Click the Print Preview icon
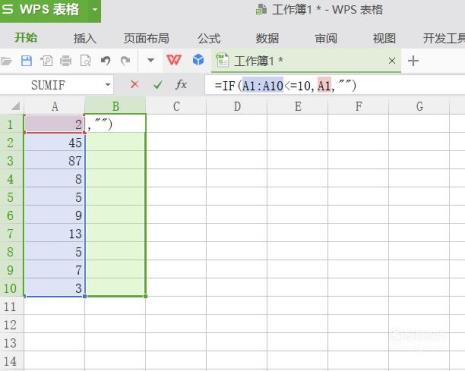This screenshot has width=465, height=371. tap(85, 61)
